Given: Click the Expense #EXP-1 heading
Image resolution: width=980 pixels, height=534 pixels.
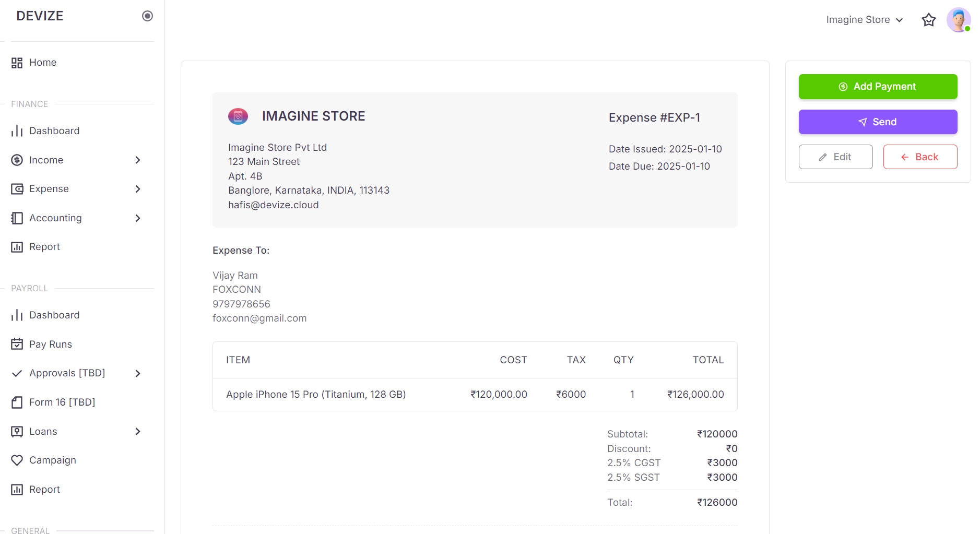Looking at the screenshot, I should click(655, 118).
